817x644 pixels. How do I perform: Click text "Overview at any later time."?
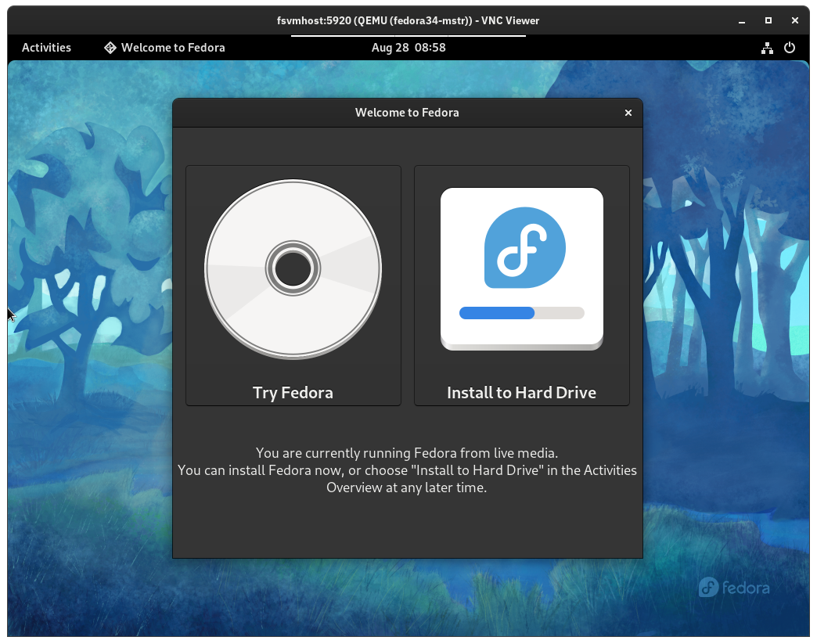pos(407,487)
